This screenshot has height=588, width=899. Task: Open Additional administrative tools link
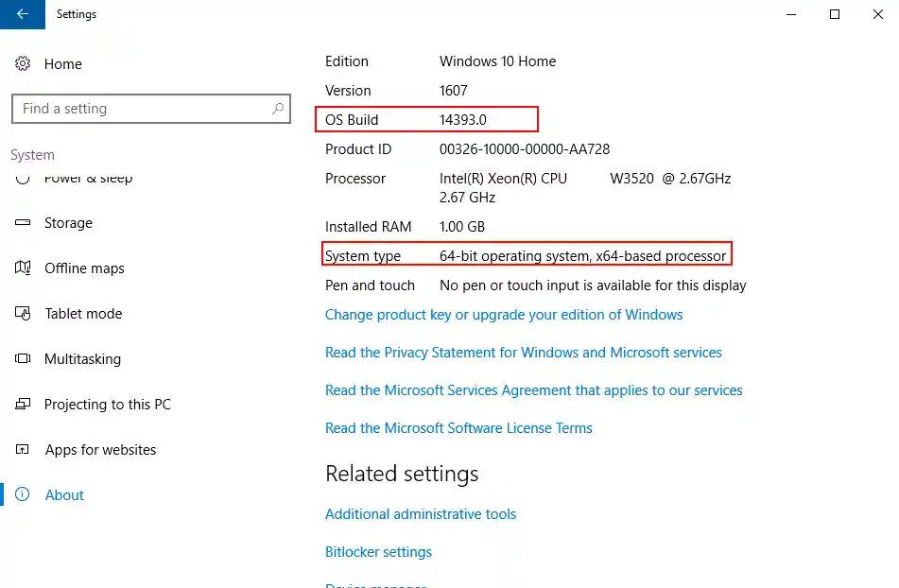pyautogui.click(x=421, y=514)
